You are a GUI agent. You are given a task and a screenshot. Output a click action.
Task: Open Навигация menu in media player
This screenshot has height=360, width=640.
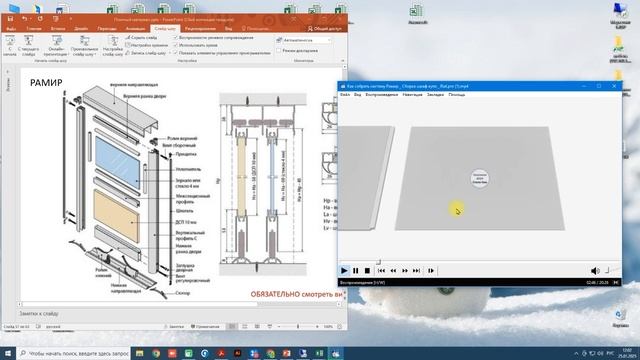click(x=412, y=95)
